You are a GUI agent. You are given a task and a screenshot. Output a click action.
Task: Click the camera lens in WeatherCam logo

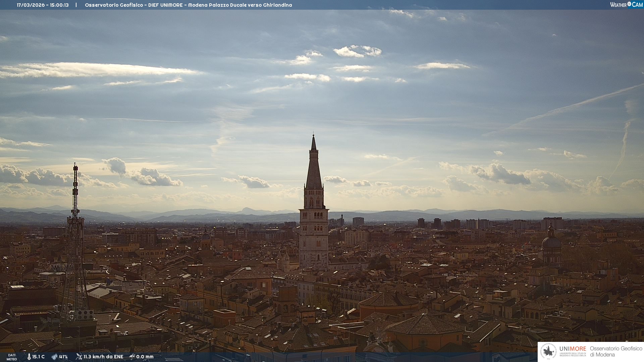coord(629,4)
